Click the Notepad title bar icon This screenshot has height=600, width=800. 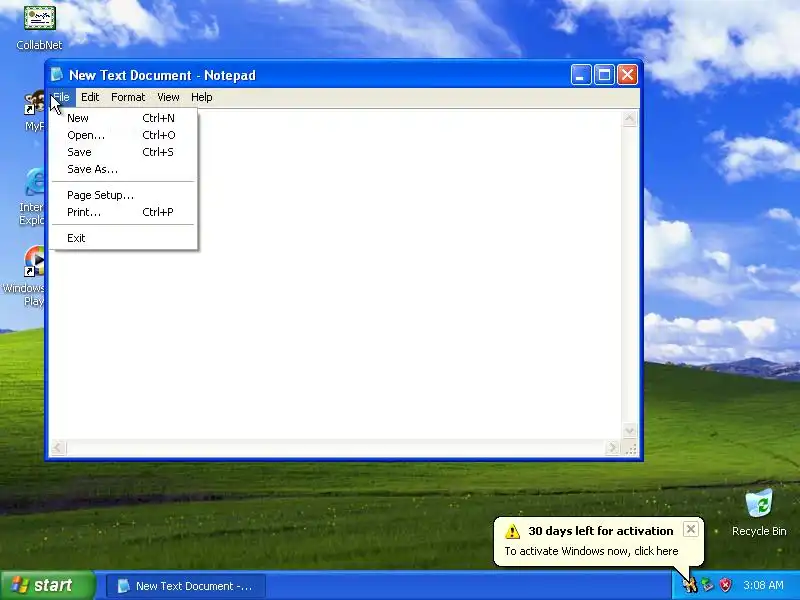click(57, 75)
